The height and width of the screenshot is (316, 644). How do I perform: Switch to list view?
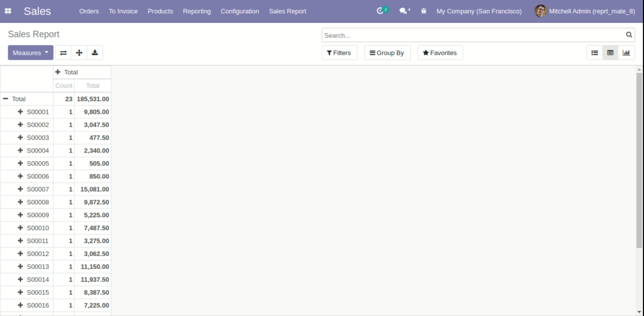click(594, 53)
